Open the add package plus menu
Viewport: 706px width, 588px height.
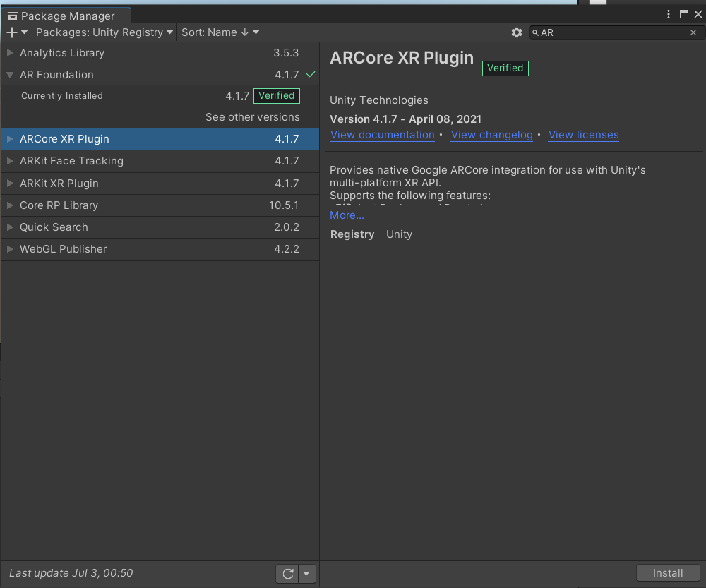[17, 32]
